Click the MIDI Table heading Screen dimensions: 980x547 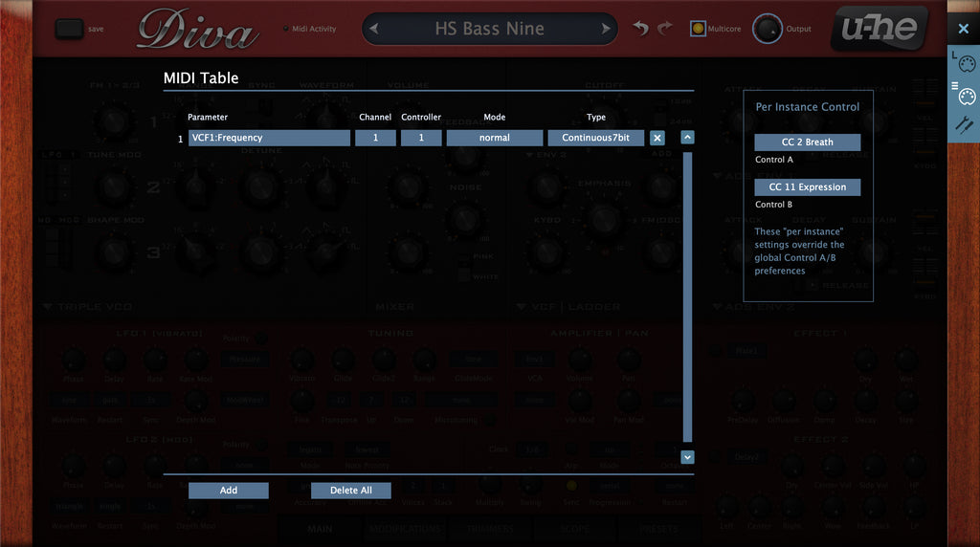(201, 78)
